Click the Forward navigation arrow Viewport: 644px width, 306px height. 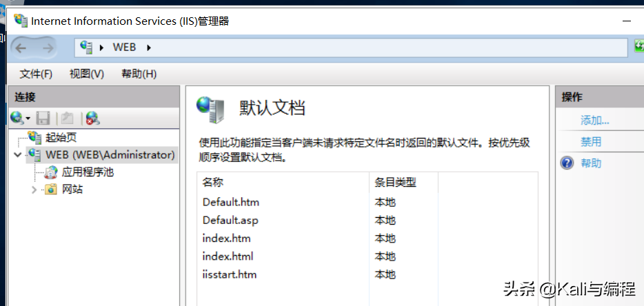[x=48, y=48]
